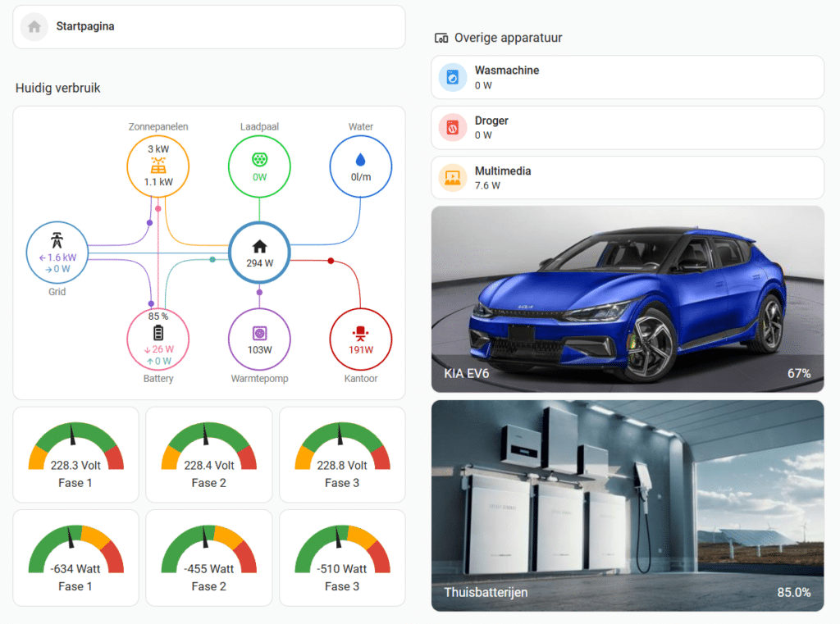Screen dimensions: 840x624
Task: Select the 228.8 Volt Fase 3 gauge
Action: [342, 455]
